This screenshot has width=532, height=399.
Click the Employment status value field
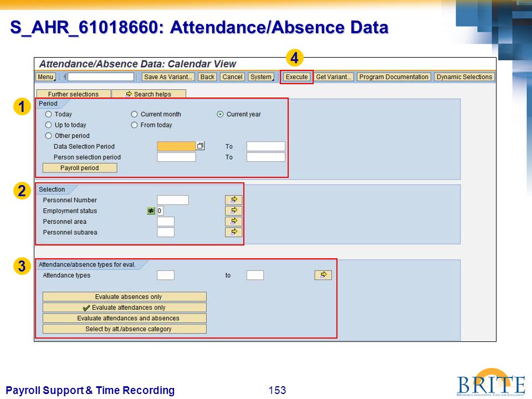coord(160,211)
